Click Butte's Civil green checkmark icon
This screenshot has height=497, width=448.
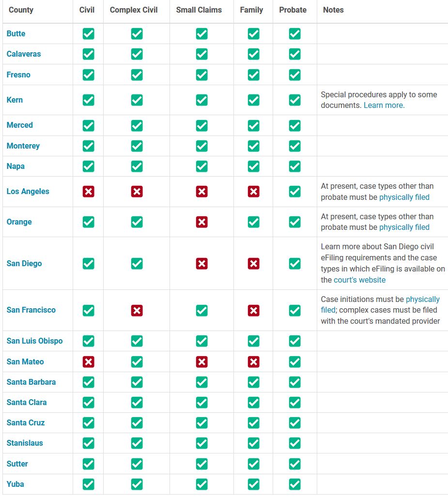click(x=88, y=33)
